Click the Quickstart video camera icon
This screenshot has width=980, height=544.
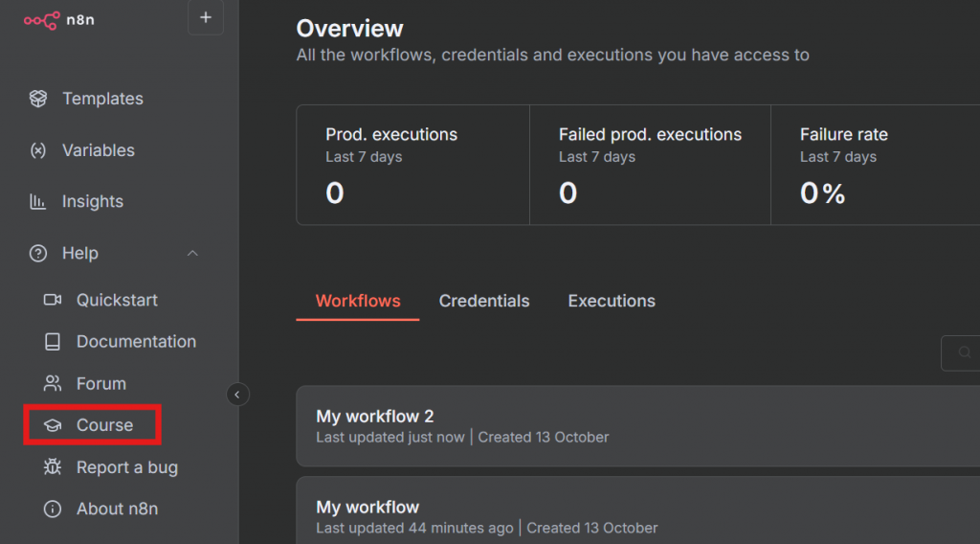[53, 300]
